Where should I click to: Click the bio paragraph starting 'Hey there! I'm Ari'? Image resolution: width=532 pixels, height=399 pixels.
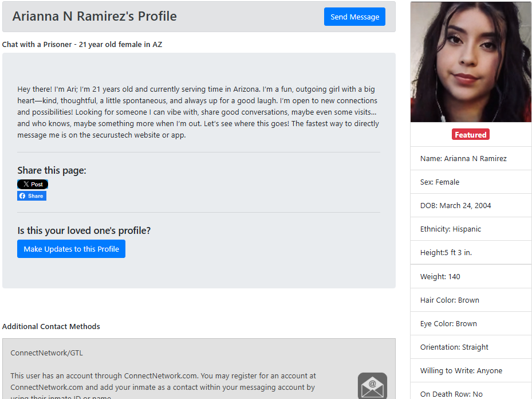(x=198, y=112)
